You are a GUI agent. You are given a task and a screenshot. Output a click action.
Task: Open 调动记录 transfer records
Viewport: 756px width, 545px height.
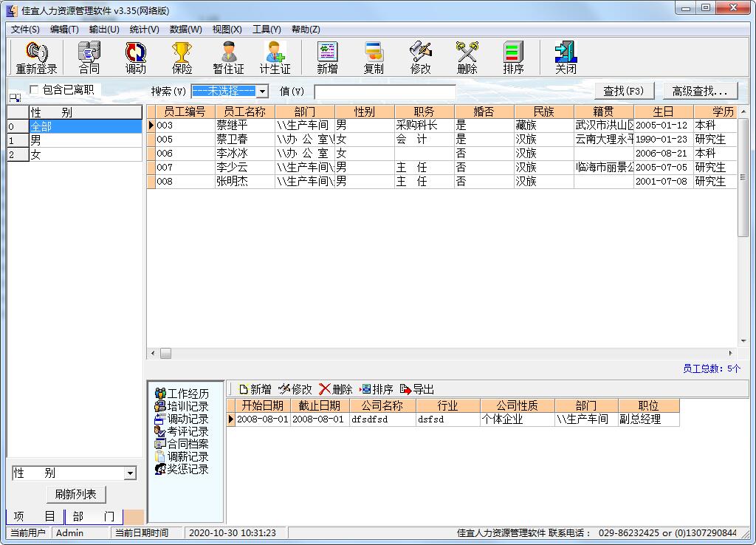point(182,419)
